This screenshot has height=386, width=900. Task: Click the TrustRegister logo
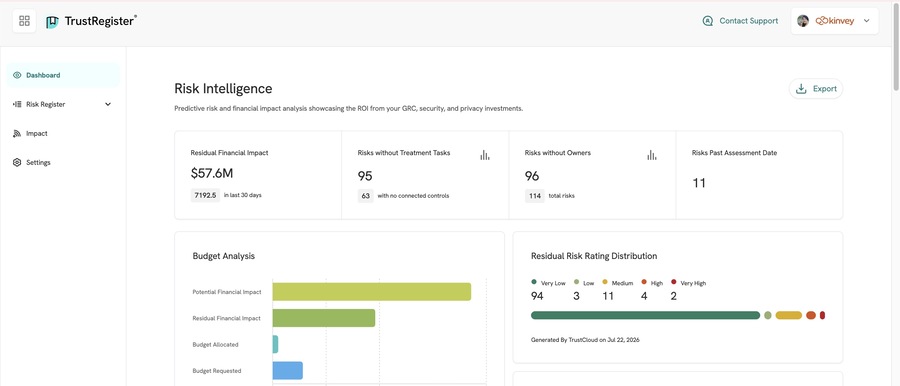pyautogui.click(x=91, y=22)
